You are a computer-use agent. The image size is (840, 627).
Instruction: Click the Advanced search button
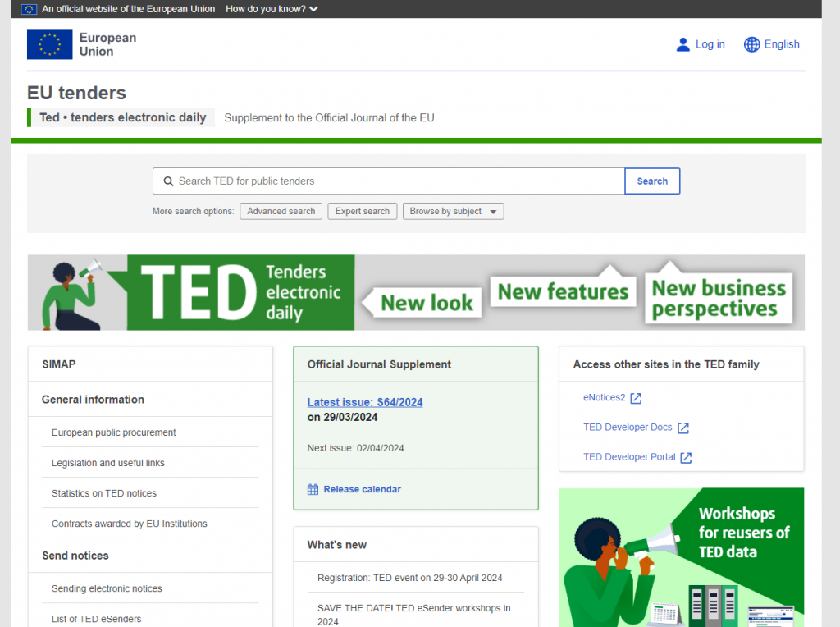point(281,211)
